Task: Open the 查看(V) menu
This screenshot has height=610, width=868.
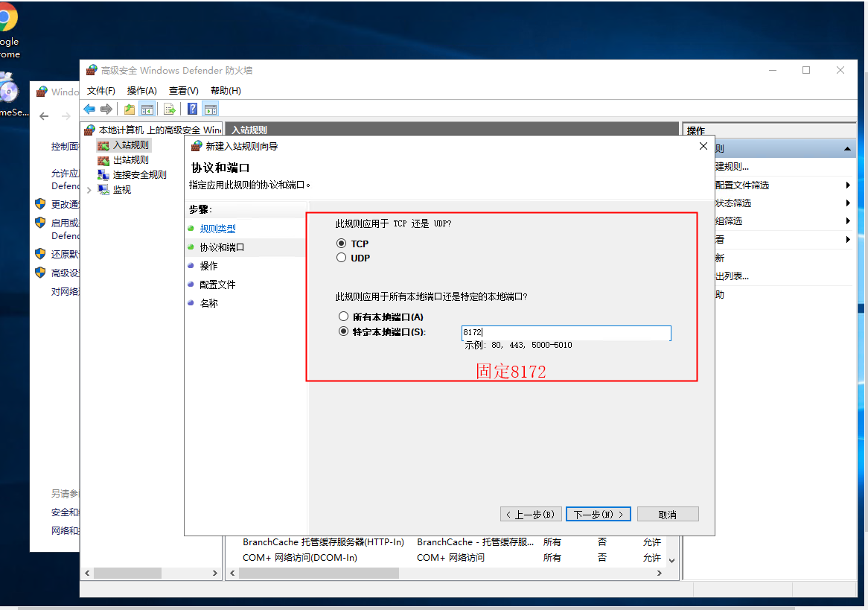Action: coord(183,90)
